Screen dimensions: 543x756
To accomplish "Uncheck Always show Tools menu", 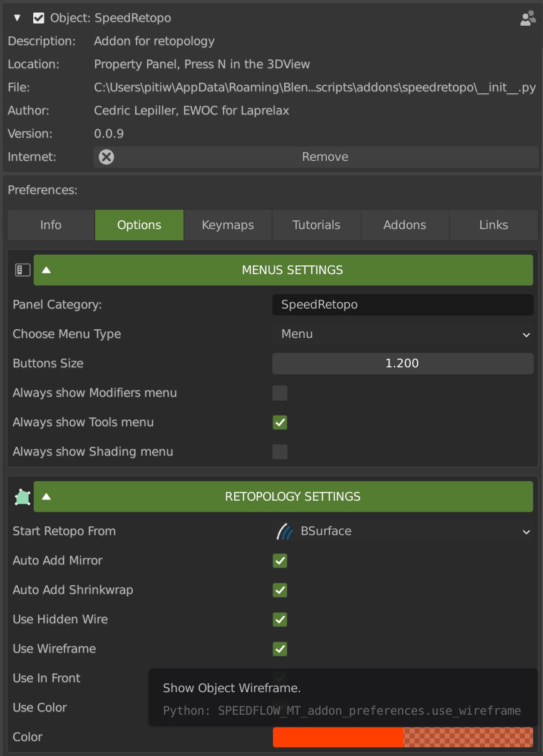I will coord(280,422).
